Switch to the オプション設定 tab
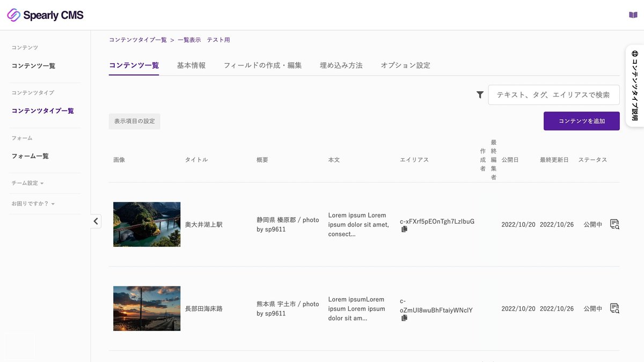The image size is (644, 362). tap(405, 65)
